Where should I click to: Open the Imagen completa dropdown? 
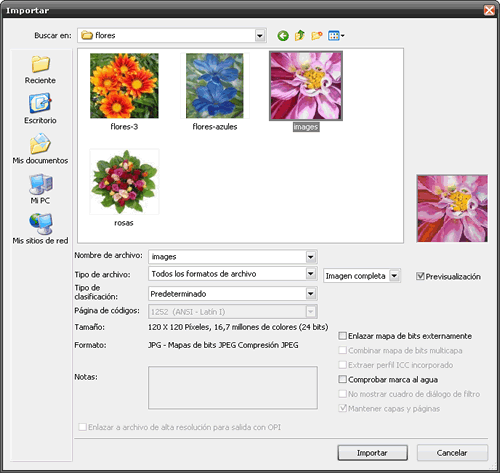394,276
